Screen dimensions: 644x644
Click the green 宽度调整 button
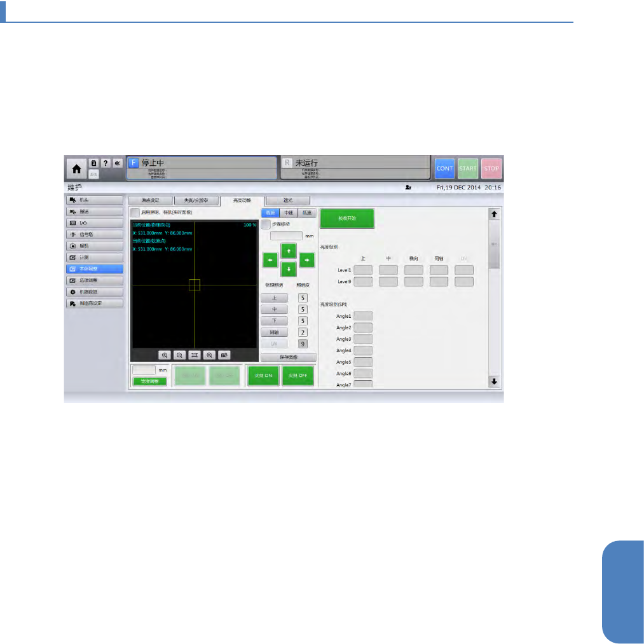[150, 381]
